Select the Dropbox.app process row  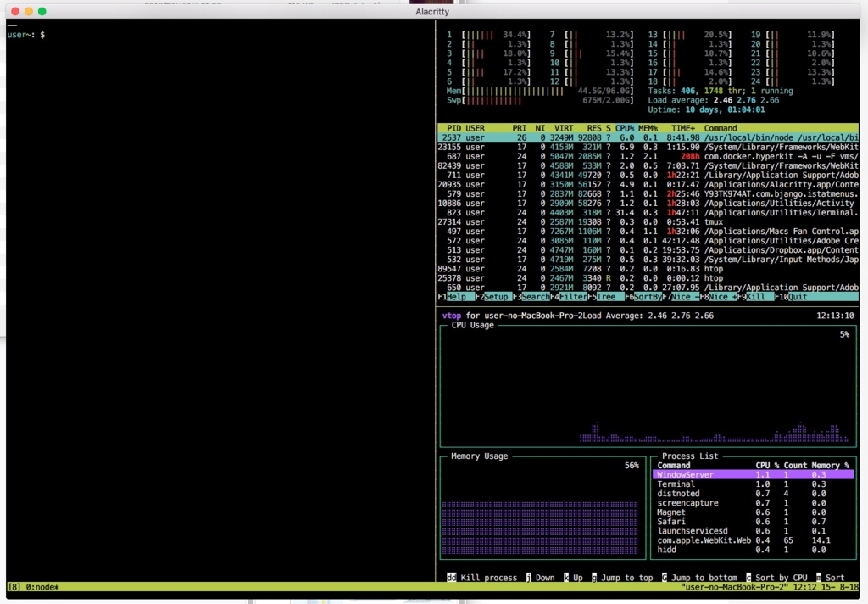tap(648, 250)
